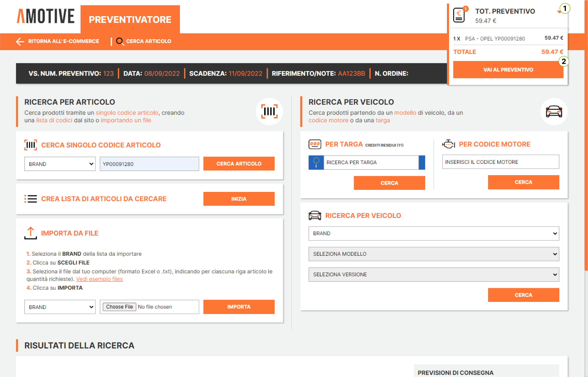Click the back arrow to e-commerce

coord(20,41)
